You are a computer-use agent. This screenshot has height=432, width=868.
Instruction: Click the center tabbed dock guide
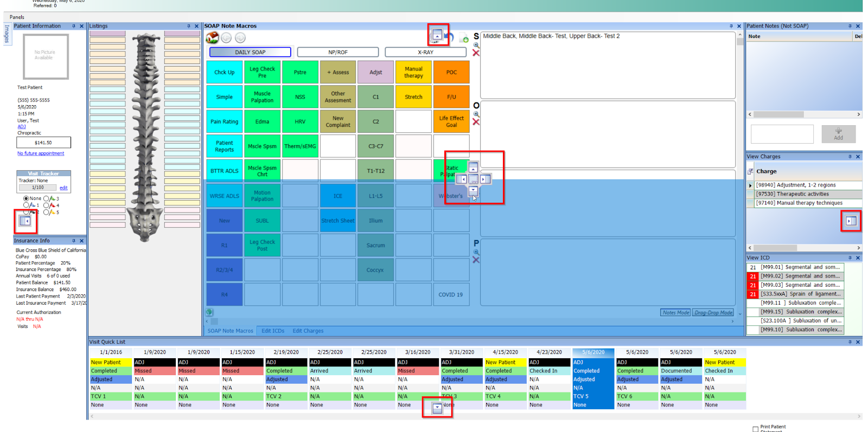473,179
